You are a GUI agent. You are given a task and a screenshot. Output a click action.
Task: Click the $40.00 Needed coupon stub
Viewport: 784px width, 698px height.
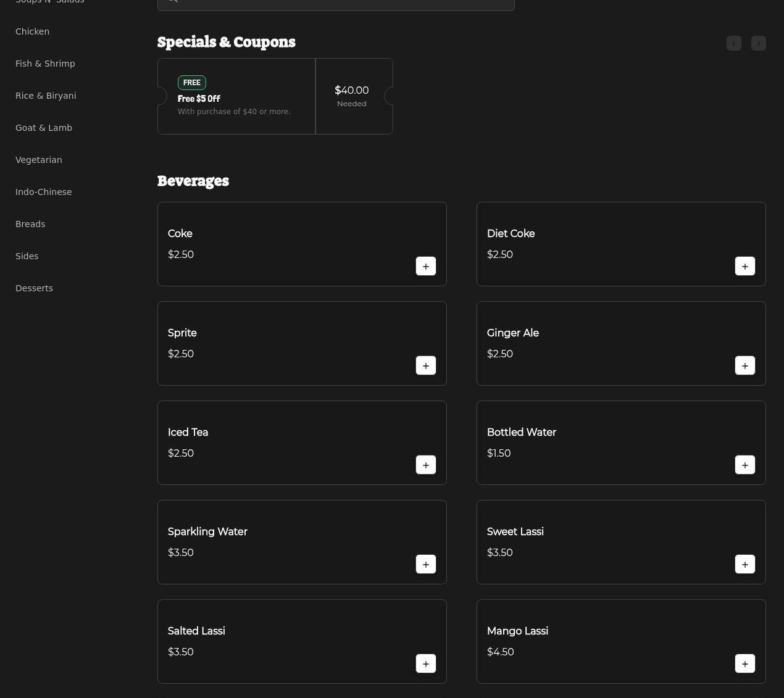pyautogui.click(x=354, y=96)
